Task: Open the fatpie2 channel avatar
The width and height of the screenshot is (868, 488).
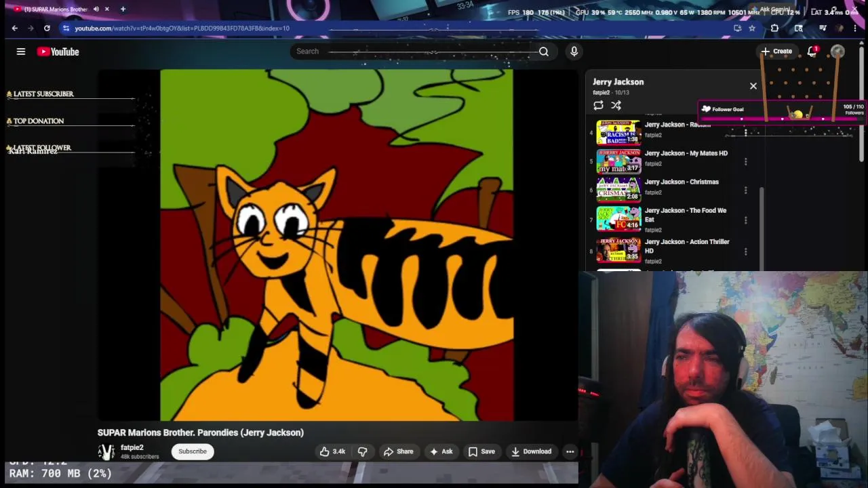Action: click(106, 451)
